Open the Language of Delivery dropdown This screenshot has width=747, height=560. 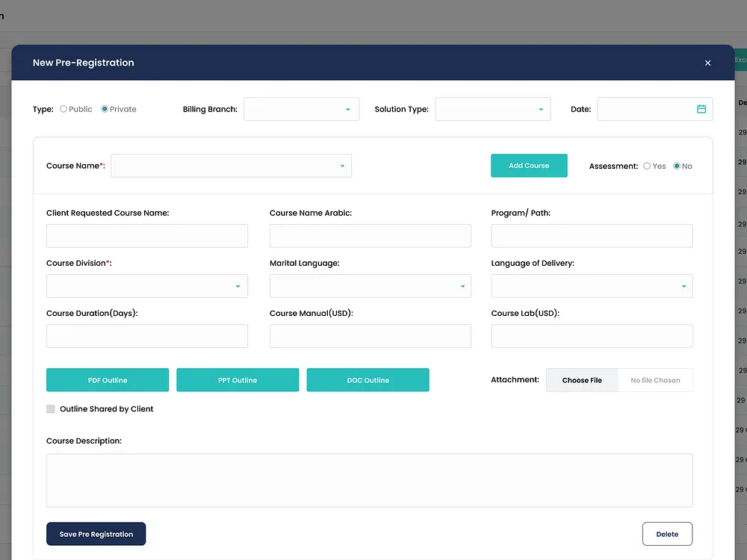tap(592, 286)
